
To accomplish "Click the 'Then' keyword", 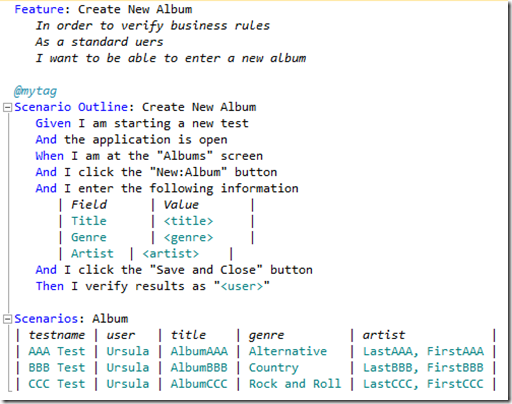I will (50, 286).
